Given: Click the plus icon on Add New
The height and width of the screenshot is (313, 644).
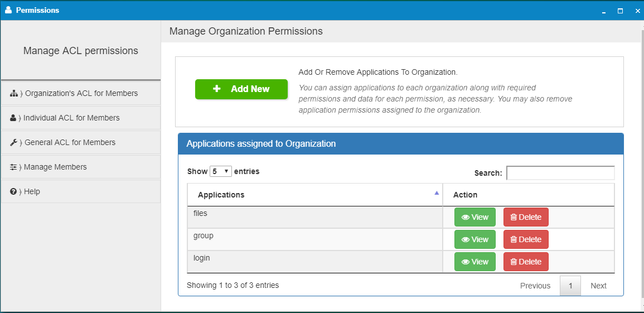Looking at the screenshot, I should [x=217, y=89].
